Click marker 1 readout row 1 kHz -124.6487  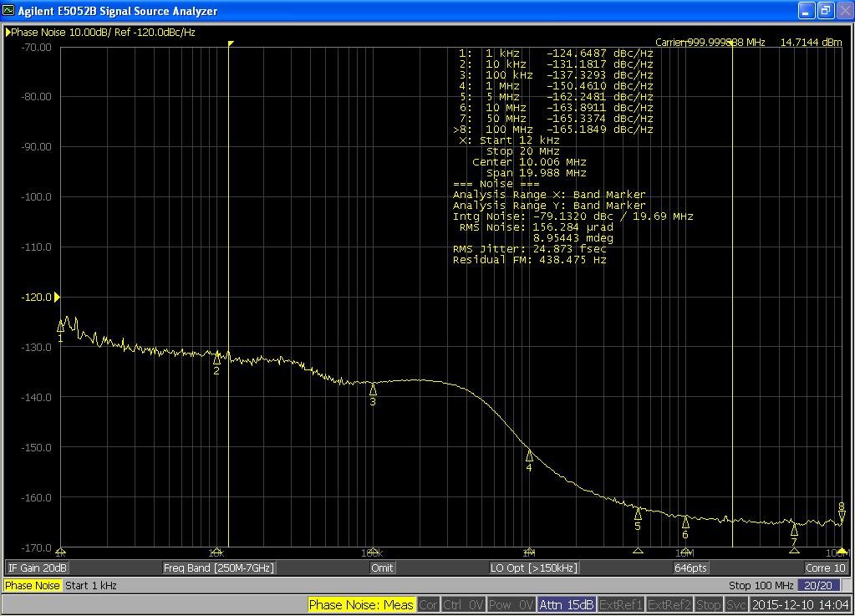(556, 53)
